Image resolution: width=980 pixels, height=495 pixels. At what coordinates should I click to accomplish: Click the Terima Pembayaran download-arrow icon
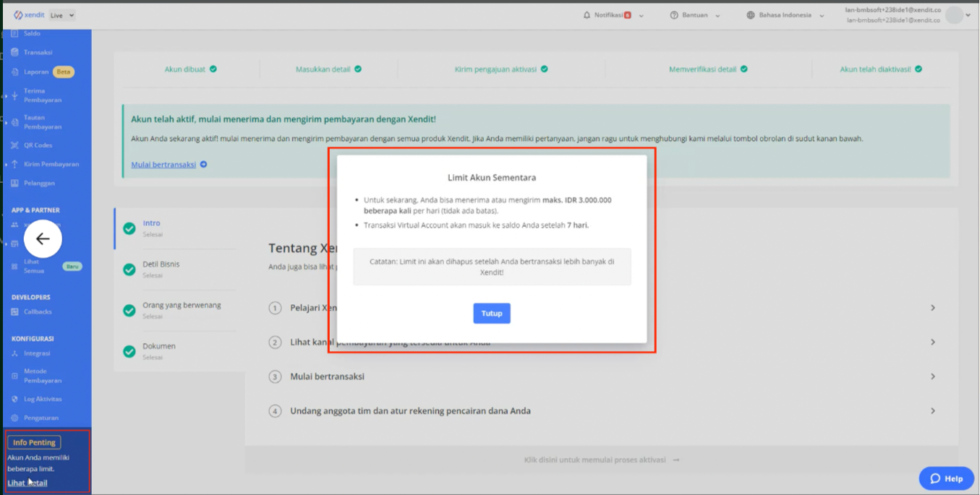(14, 95)
